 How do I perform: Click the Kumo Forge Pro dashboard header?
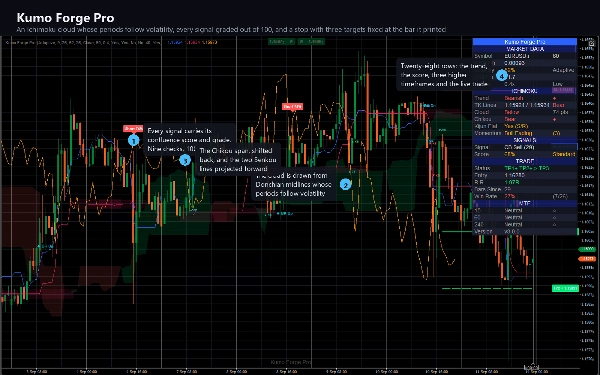click(x=525, y=42)
